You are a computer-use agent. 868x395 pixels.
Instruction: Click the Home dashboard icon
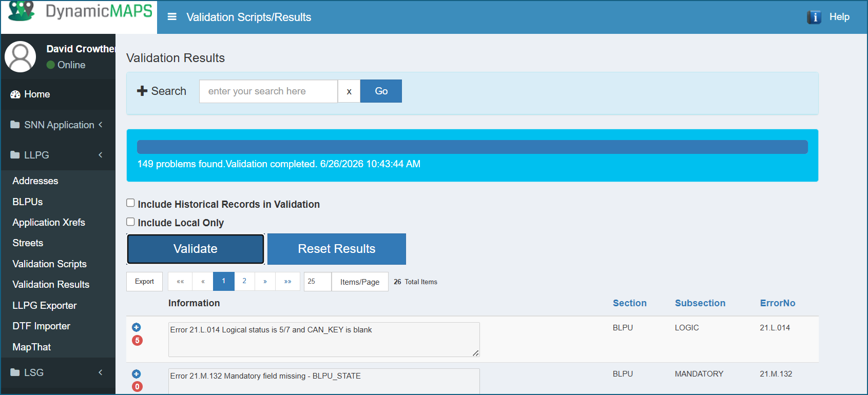[15, 94]
